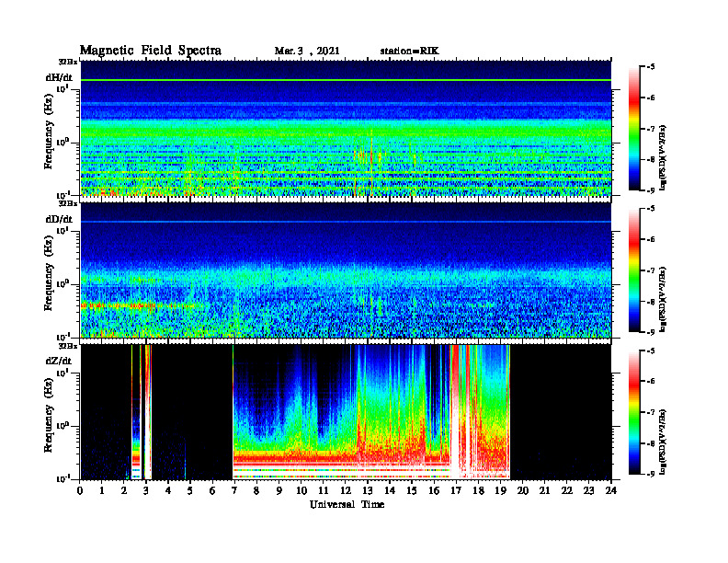Click hour tick label "4" on time axis
Screen dimensions: 728x563
168,491
